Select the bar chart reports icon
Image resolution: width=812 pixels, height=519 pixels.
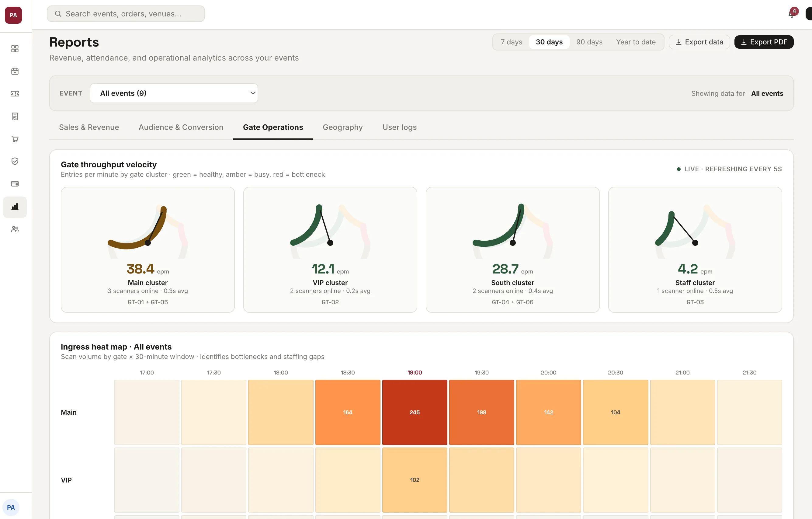15,207
